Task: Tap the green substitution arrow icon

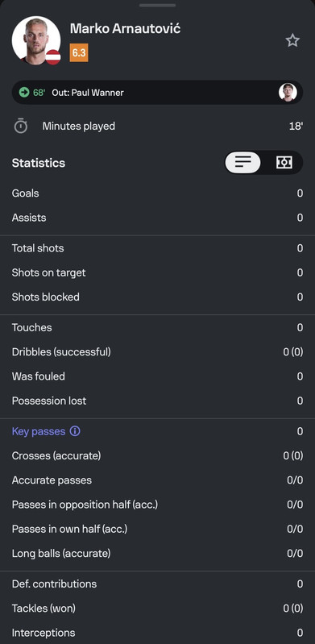Action: pyautogui.click(x=24, y=93)
